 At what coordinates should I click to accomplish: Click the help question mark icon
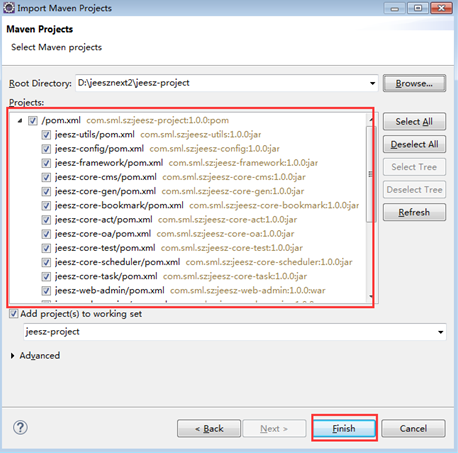click(x=20, y=428)
